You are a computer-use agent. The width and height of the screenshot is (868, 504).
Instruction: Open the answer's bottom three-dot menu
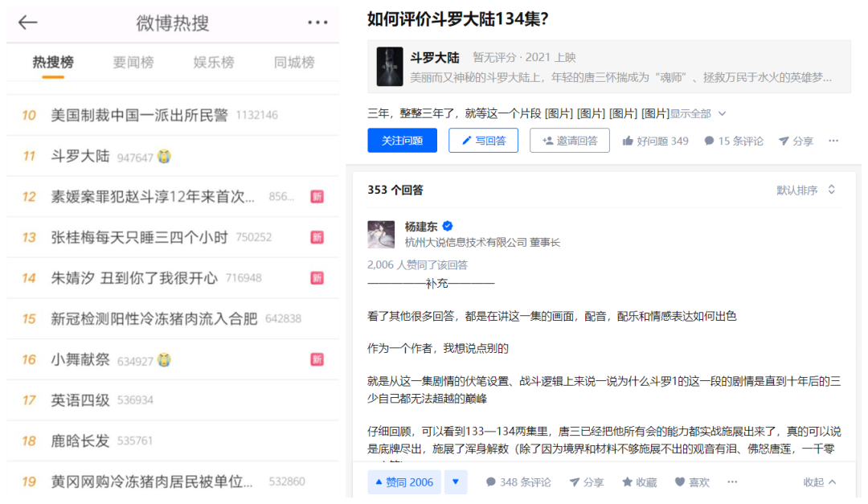tap(732, 481)
